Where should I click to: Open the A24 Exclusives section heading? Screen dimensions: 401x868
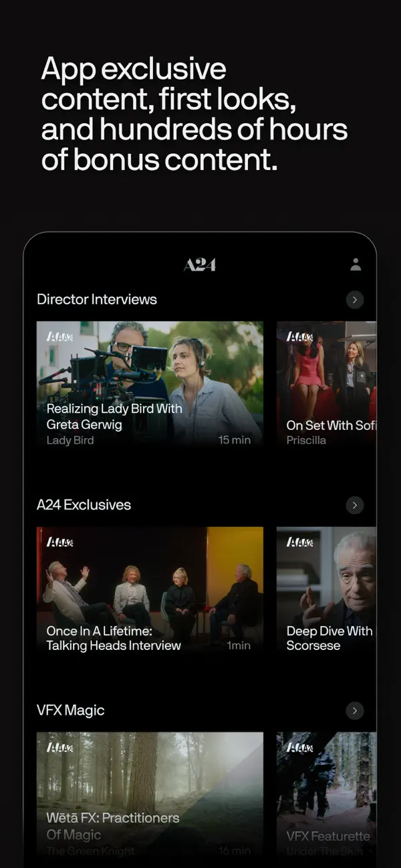(x=84, y=505)
